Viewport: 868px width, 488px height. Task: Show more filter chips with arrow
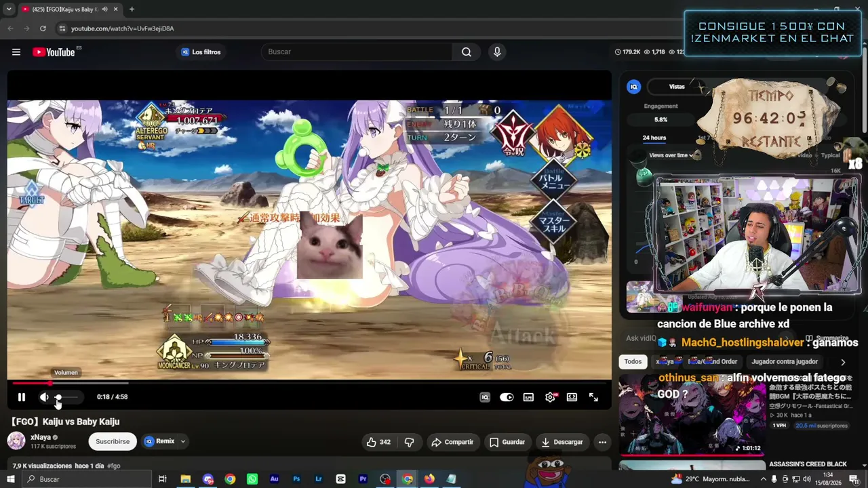843,362
